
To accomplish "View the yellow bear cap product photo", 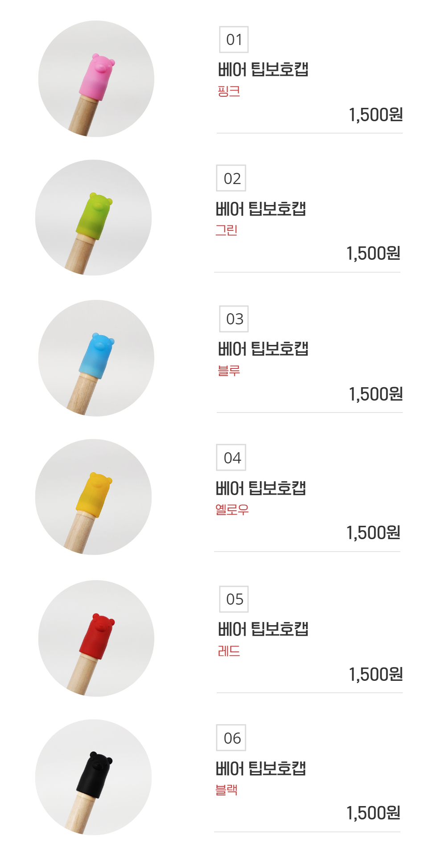I will pyautogui.click(x=93, y=497).
